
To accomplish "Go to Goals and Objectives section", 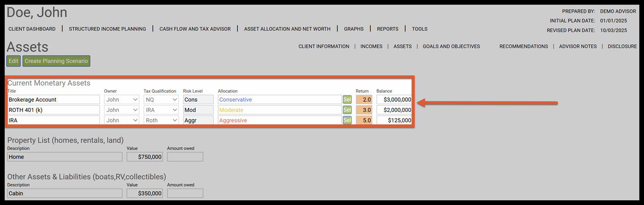I will point(451,47).
